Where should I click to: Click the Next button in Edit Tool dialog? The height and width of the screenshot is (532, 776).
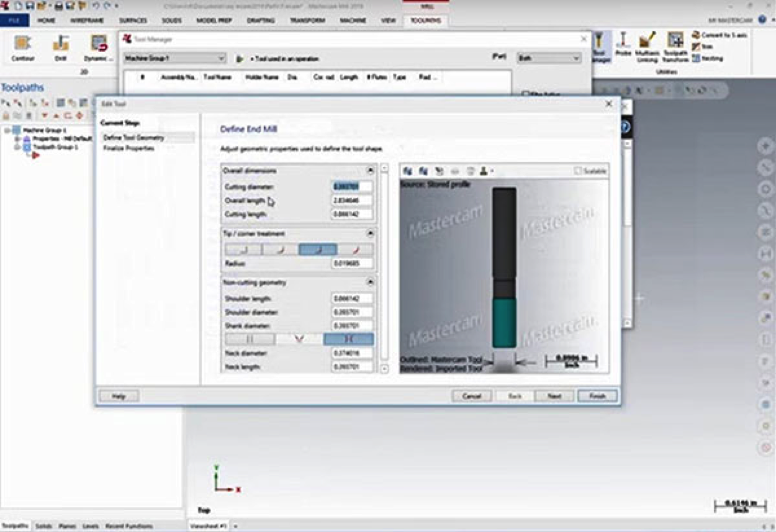click(554, 396)
